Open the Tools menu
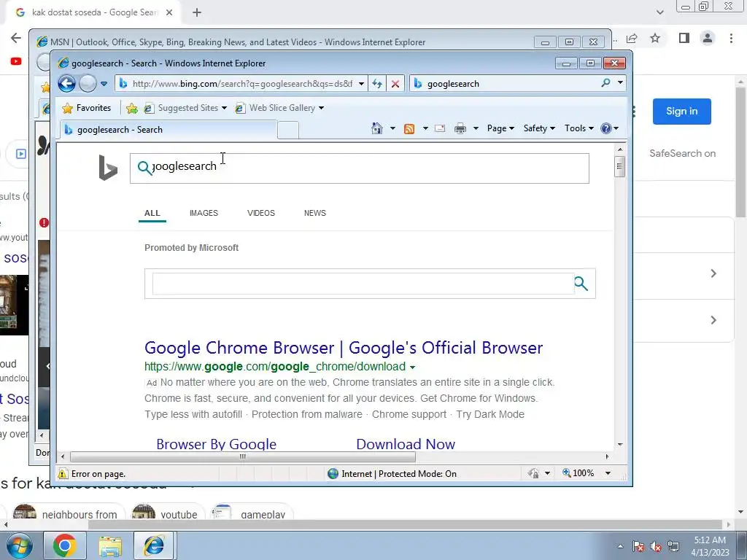This screenshot has height=560, width=747. click(x=578, y=128)
